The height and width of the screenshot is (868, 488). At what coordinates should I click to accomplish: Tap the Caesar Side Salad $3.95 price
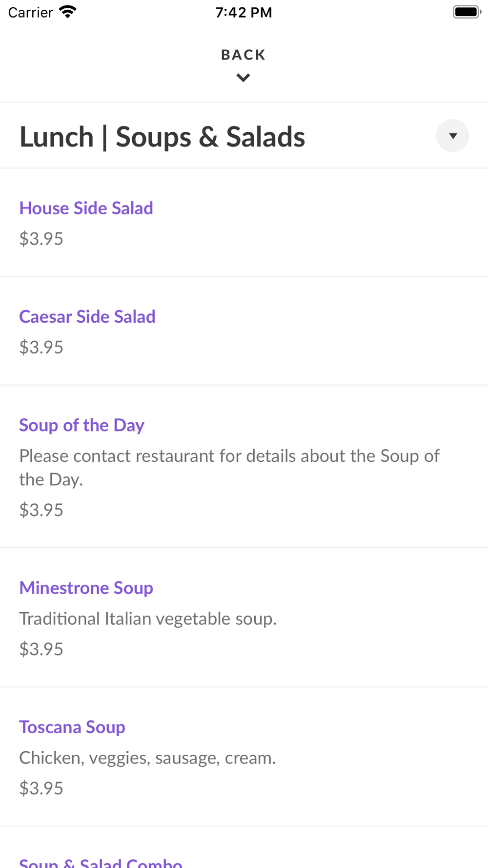point(41,347)
